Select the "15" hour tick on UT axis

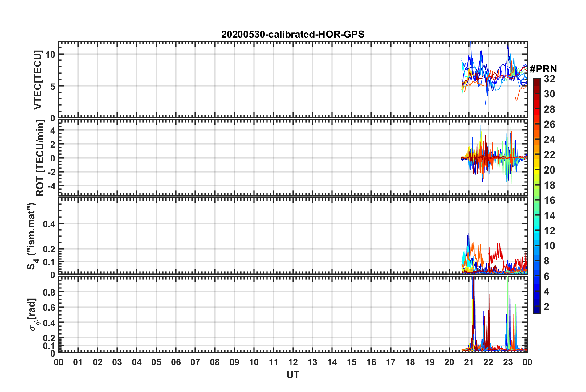tap(352, 362)
